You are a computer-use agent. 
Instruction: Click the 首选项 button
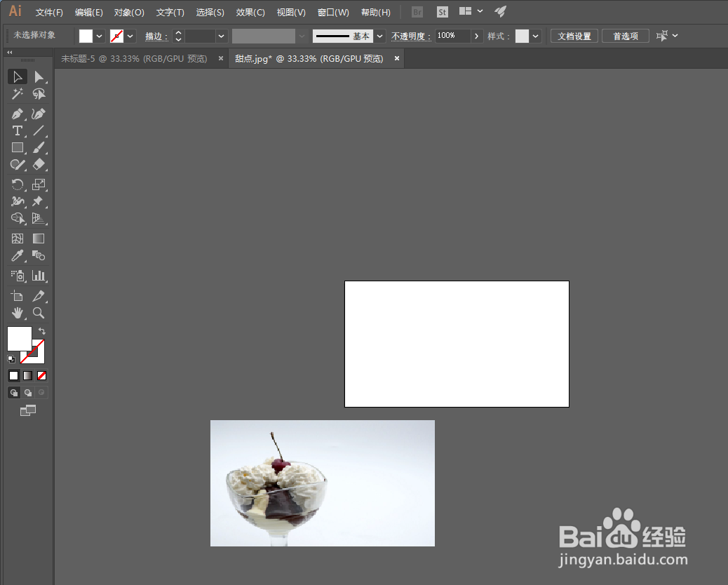[626, 36]
